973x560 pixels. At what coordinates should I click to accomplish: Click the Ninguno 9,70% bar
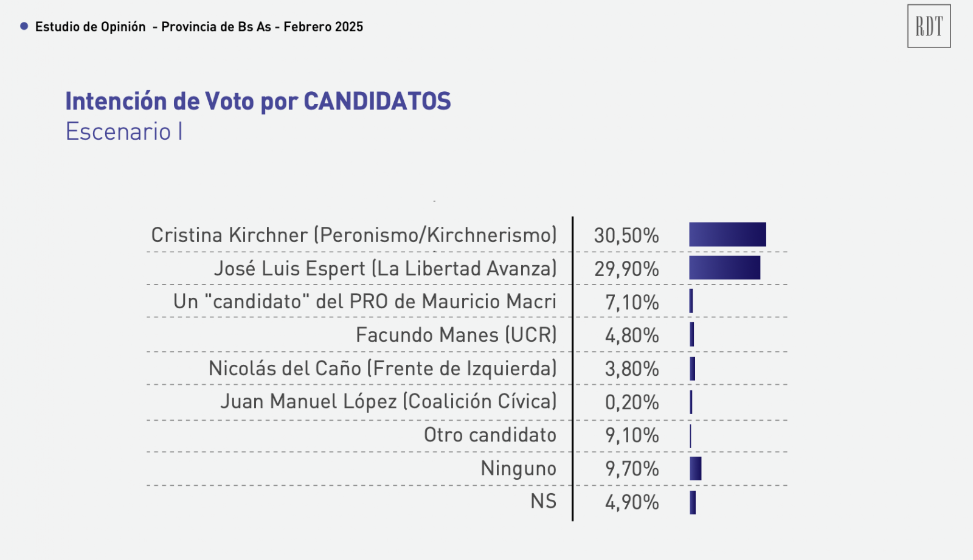pyautogui.click(x=696, y=469)
